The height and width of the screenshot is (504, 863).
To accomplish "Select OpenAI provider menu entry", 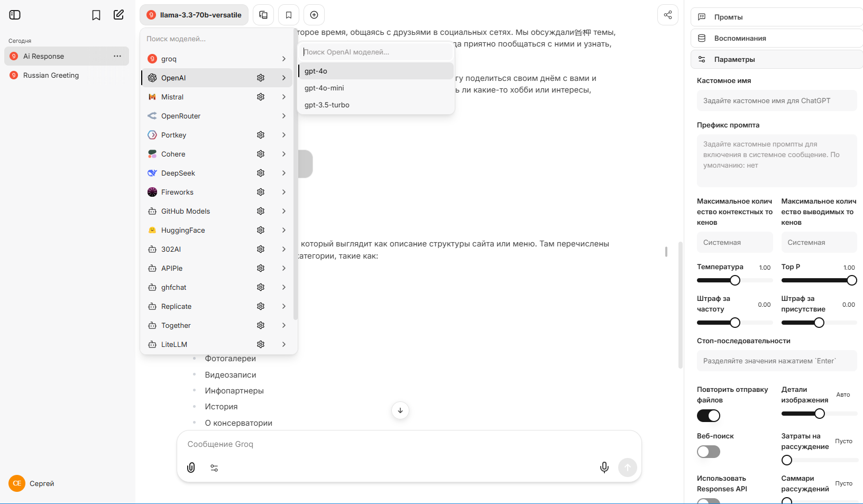I will click(217, 78).
